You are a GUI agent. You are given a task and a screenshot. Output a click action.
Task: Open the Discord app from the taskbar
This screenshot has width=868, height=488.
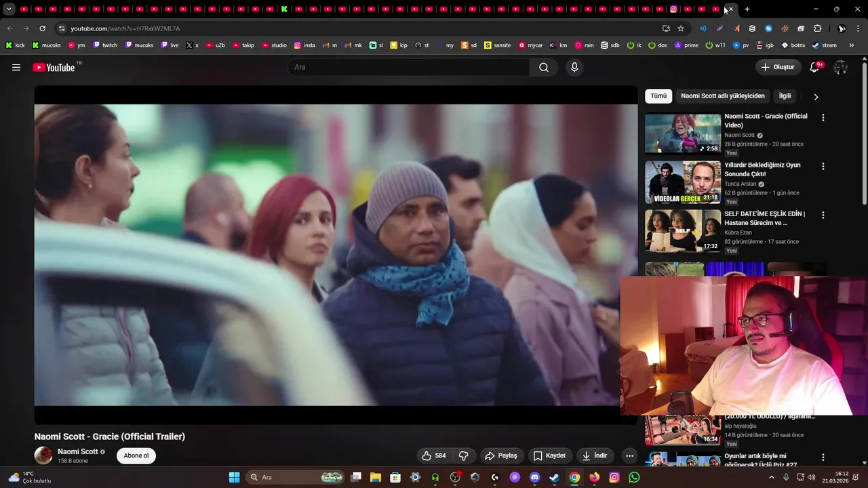coord(534,477)
